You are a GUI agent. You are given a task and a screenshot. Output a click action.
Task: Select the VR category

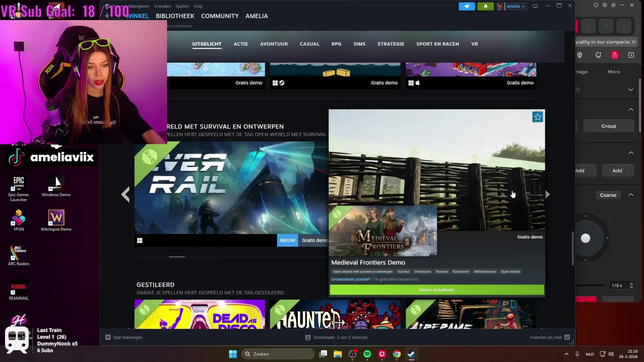474,44
